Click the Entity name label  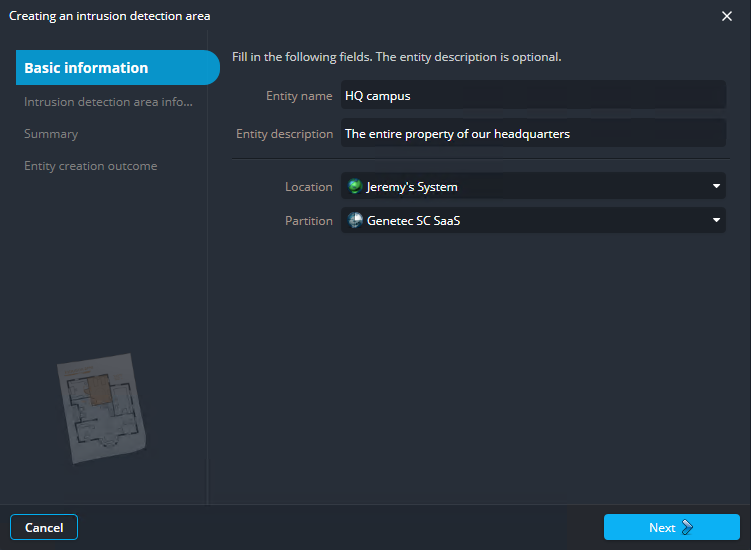pyautogui.click(x=299, y=96)
